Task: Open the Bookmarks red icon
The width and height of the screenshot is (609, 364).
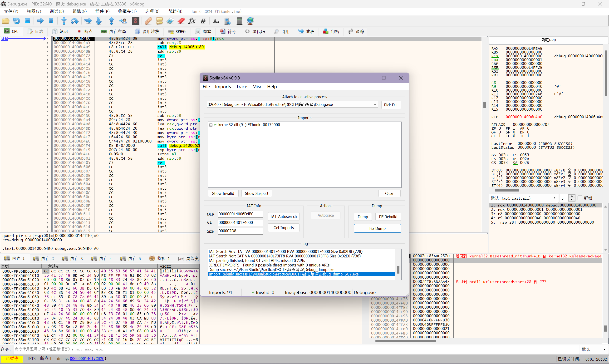Action: click(181, 21)
